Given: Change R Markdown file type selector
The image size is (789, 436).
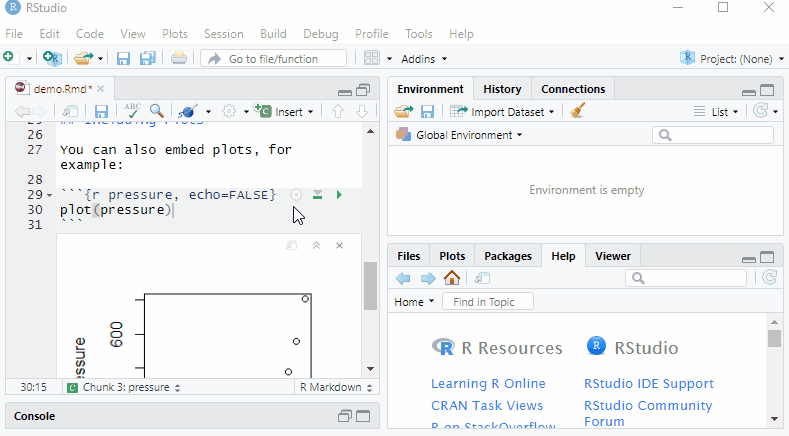Looking at the screenshot, I should coord(336,387).
